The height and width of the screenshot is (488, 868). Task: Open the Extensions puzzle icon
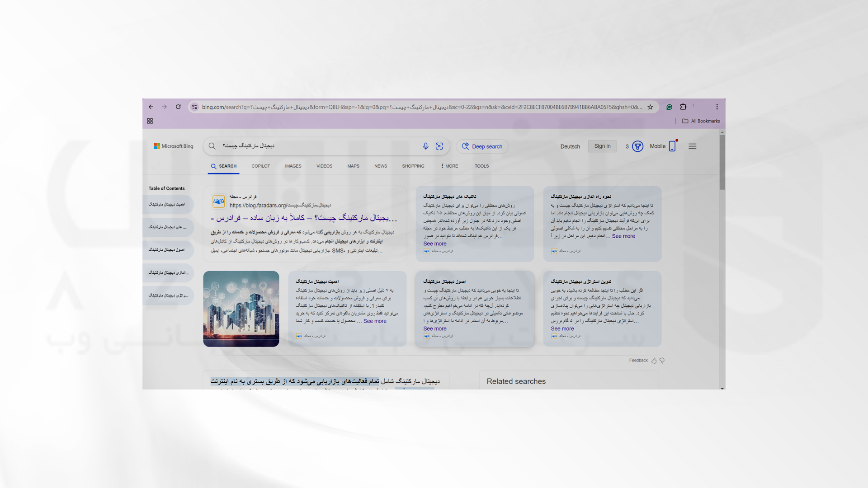tap(683, 107)
